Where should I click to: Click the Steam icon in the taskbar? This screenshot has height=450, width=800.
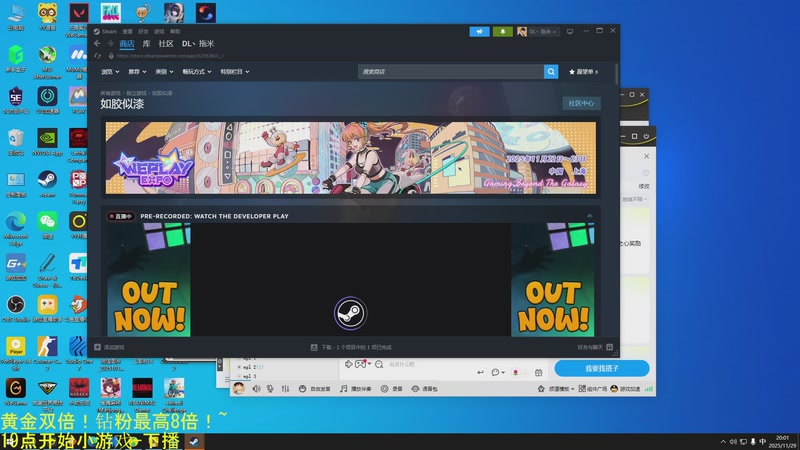point(194,442)
